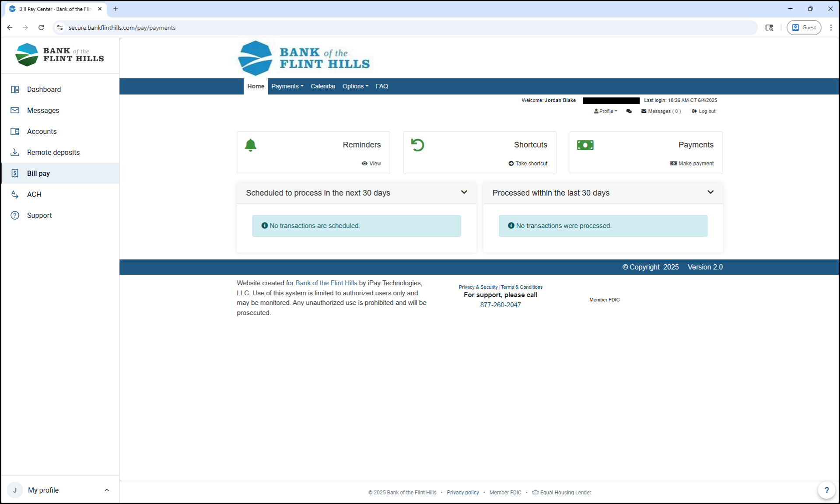Open the Payments dropdown menu
Screen dimensions: 840x504
point(287,86)
